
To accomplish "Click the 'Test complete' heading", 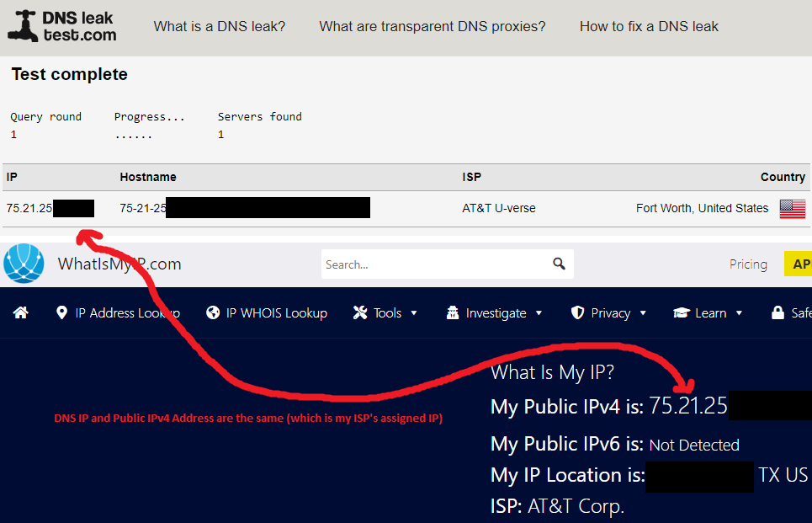I will pos(69,74).
